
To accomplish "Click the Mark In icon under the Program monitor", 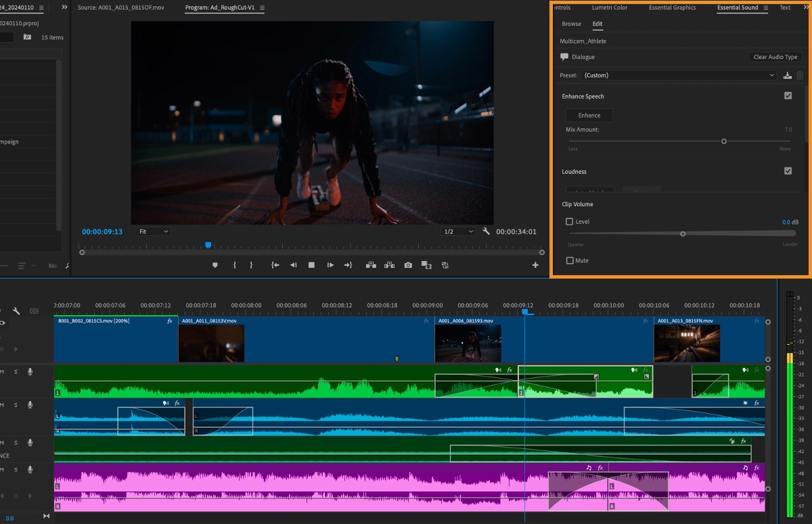I will coord(235,265).
